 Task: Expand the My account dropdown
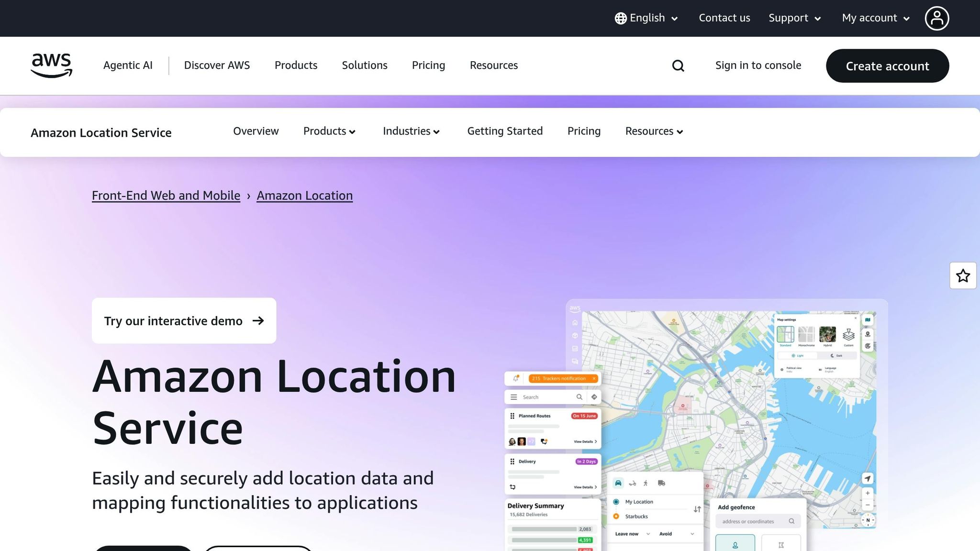coord(876,18)
